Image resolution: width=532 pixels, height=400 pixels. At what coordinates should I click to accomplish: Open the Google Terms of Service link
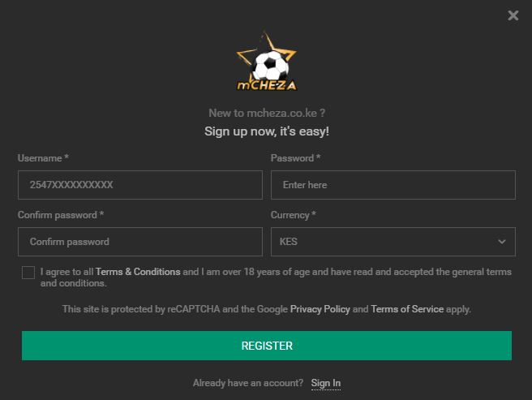[407, 309]
